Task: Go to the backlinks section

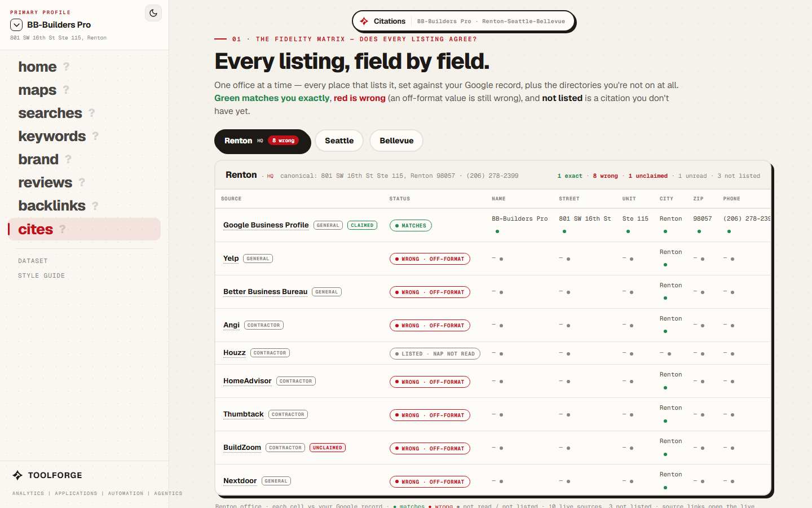Action: pyautogui.click(x=52, y=205)
